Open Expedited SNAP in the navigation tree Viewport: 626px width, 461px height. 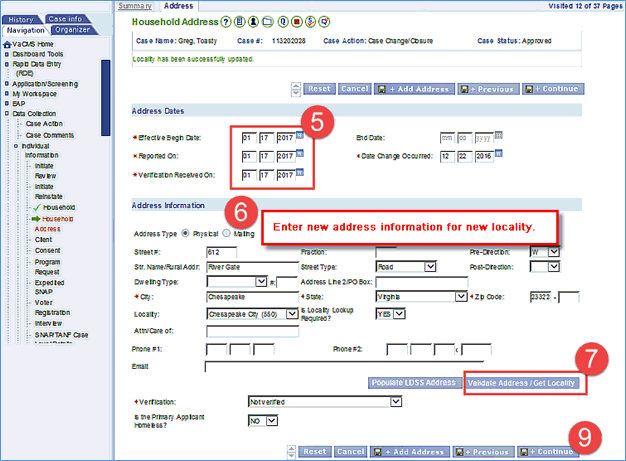click(49, 287)
